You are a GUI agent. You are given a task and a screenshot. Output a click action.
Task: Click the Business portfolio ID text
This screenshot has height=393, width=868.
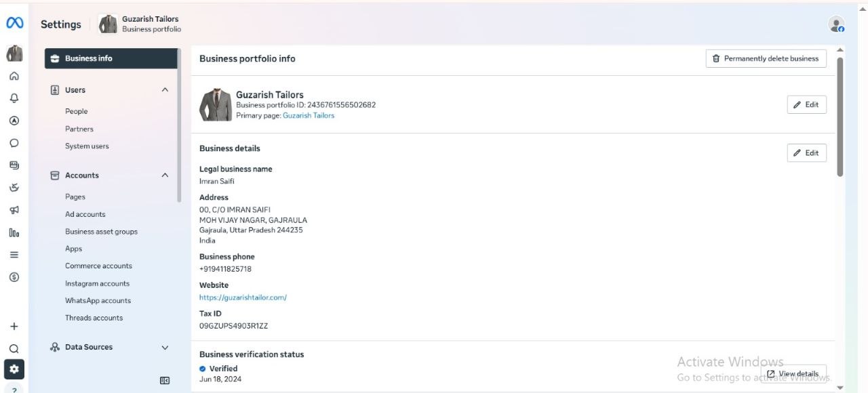click(x=306, y=105)
